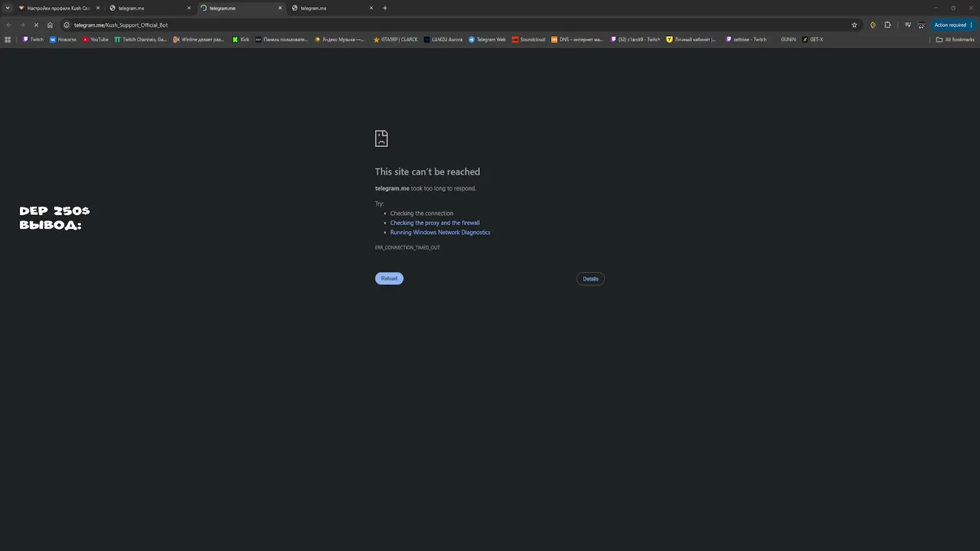The width and height of the screenshot is (980, 551).
Task: Close the first telegram.me tab
Action: point(189,8)
